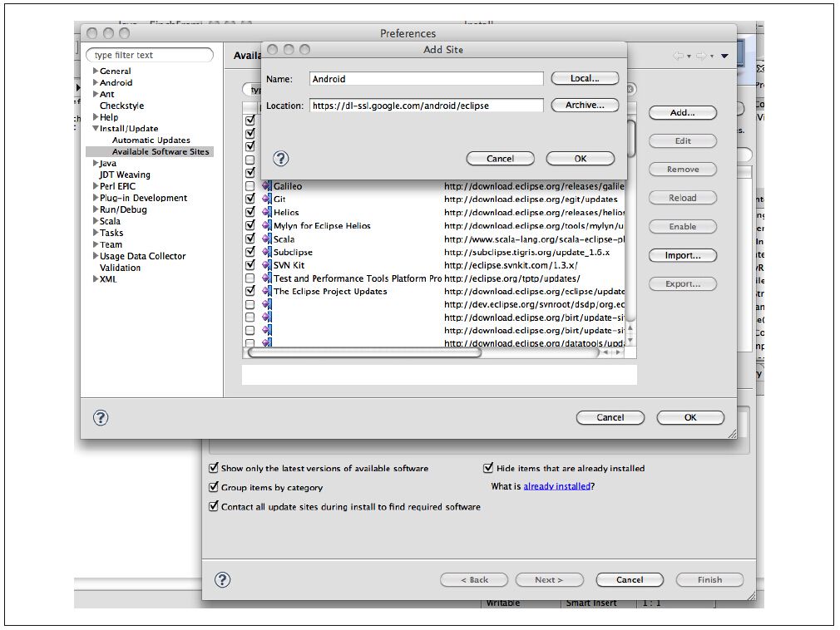Click The Eclipse Project Updates site icon
The height and width of the screenshot is (630, 840).
[267, 291]
